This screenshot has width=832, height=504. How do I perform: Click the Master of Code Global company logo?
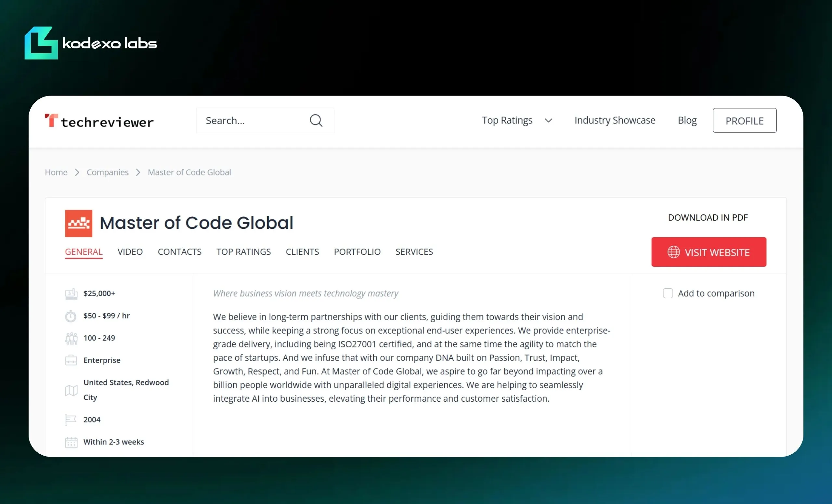(78, 223)
